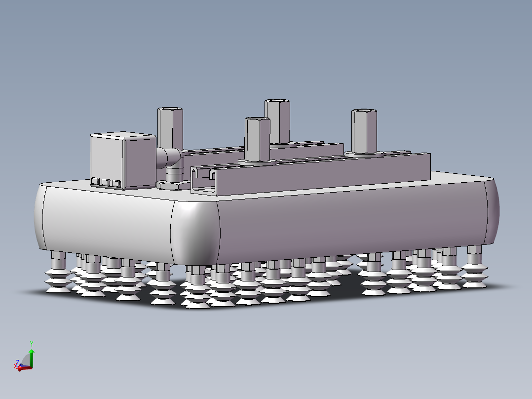This screenshot has height=399, width=532.
Task: Select the rightmost hexagonal standoff post
Action: pos(364,131)
